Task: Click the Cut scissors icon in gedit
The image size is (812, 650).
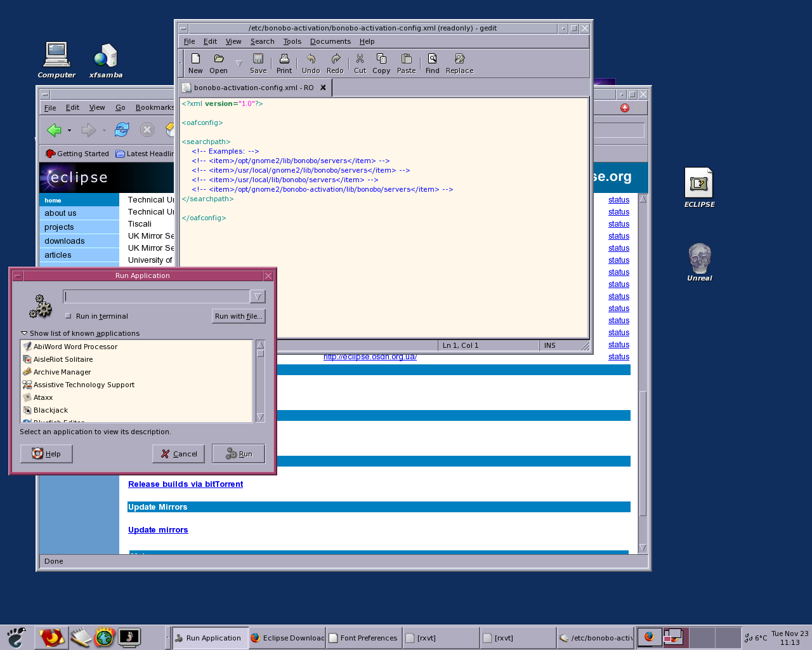Action: pyautogui.click(x=360, y=59)
